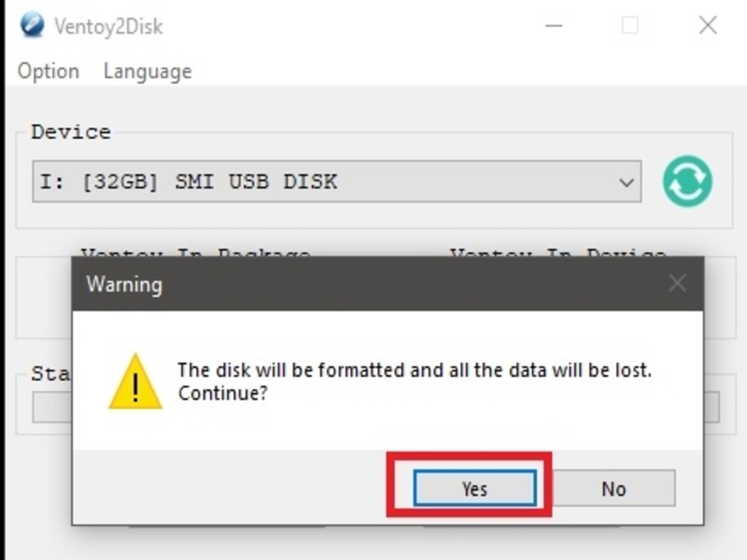Screen dimensions: 747x560
Task: Close the Warning dialog with X
Action: click(x=677, y=284)
